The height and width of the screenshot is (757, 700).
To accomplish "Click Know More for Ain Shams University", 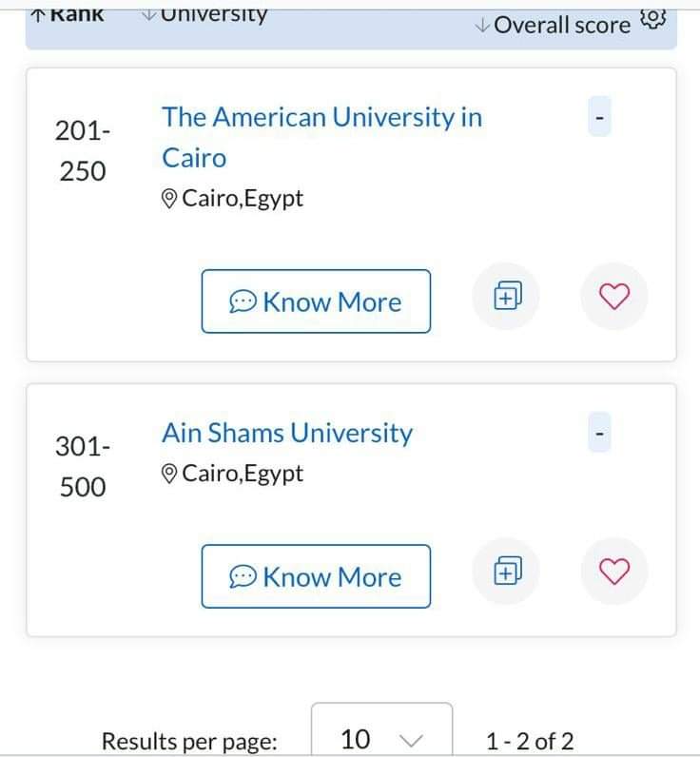I will (316, 576).
